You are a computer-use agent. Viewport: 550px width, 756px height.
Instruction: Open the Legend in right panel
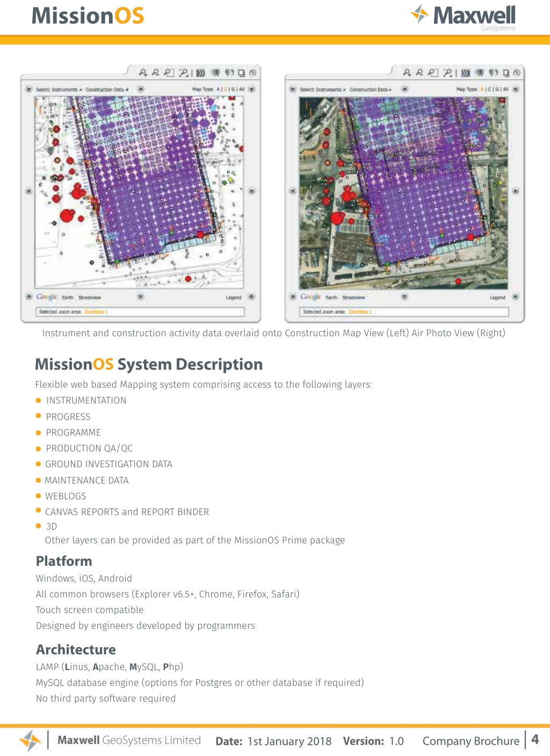(x=498, y=297)
